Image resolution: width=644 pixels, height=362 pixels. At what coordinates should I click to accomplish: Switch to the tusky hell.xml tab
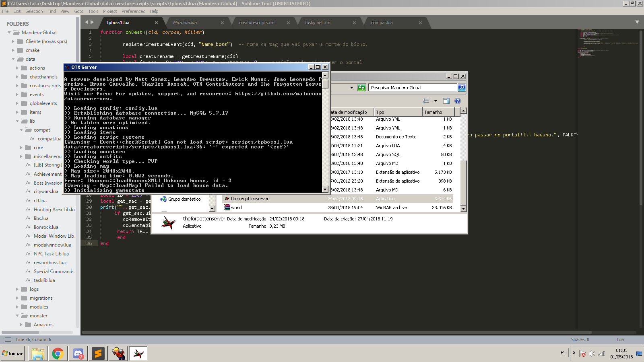(x=318, y=23)
